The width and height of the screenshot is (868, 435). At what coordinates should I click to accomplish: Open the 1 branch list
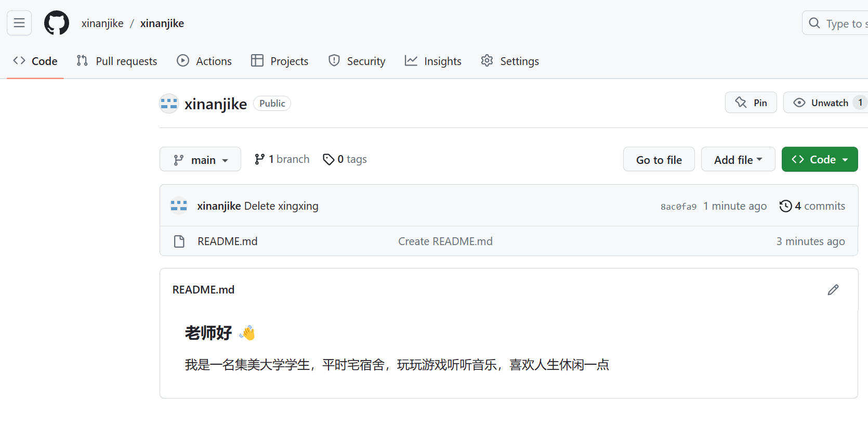(x=282, y=159)
